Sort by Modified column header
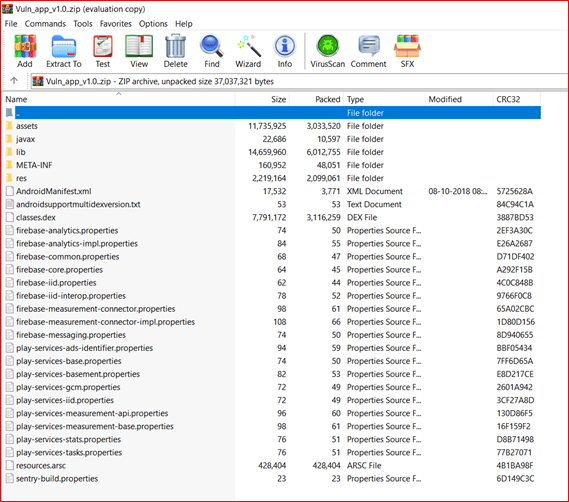569x502 pixels. (459, 99)
